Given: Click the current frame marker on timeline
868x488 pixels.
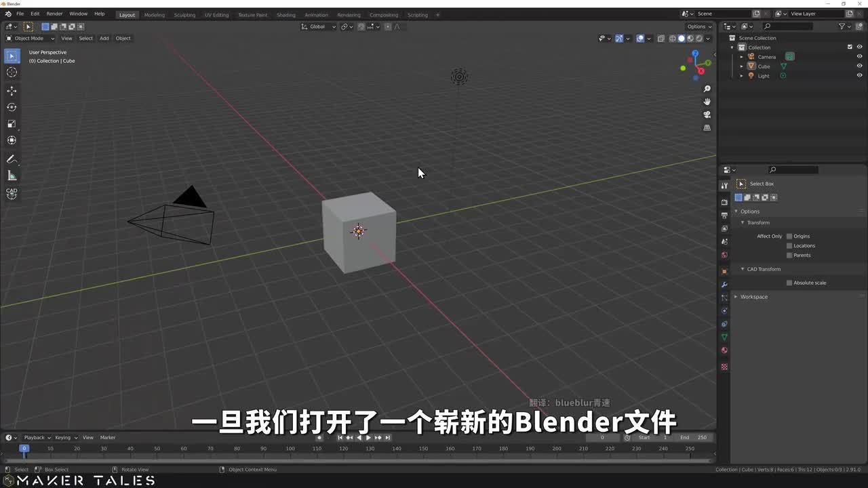Looking at the screenshot, I should pos(24,448).
